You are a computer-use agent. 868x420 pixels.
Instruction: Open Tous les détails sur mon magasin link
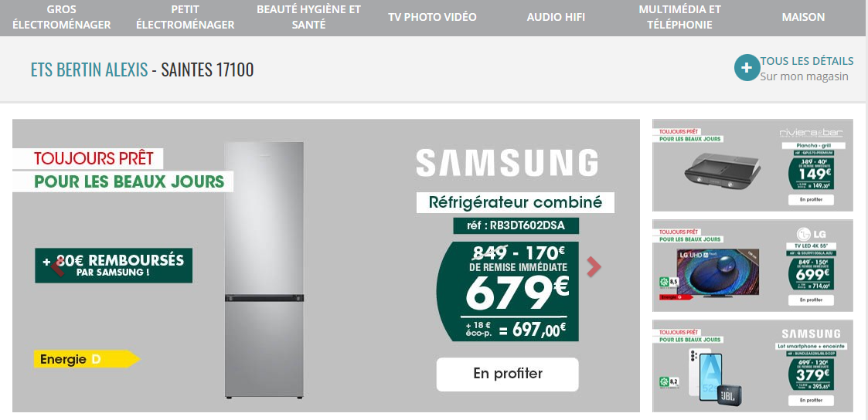pos(807,68)
